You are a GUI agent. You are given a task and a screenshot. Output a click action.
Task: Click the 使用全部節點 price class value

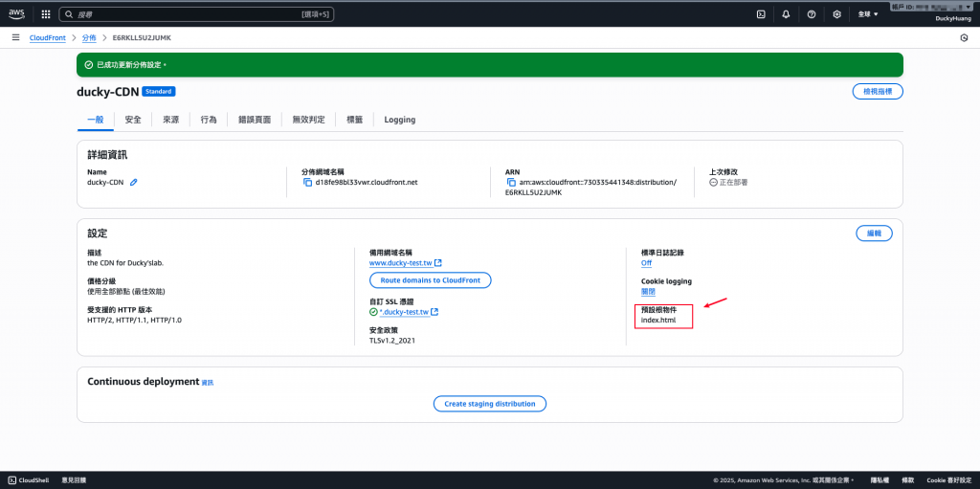[126, 292]
